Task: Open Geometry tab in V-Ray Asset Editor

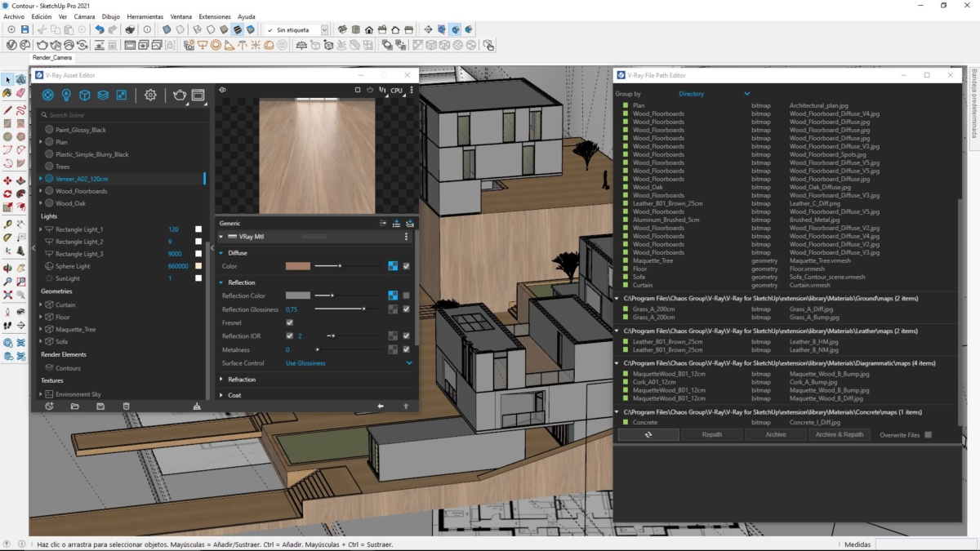Action: pyautogui.click(x=84, y=95)
